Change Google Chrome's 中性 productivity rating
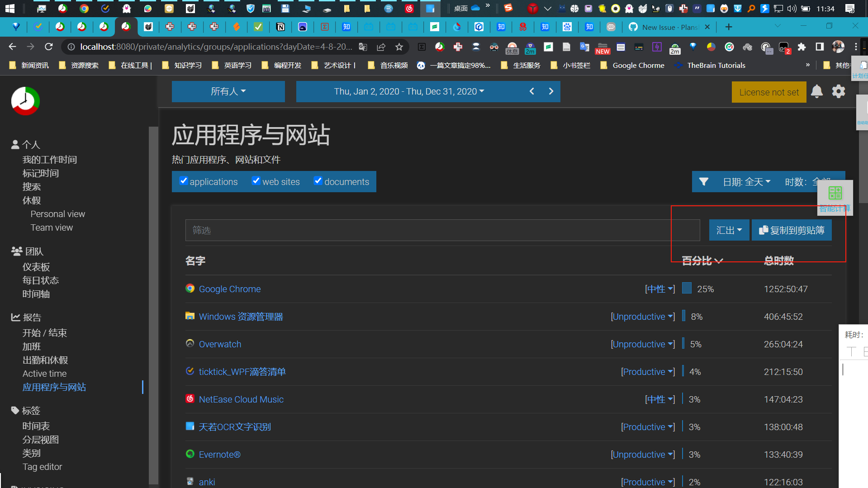868x488 pixels. click(x=659, y=289)
